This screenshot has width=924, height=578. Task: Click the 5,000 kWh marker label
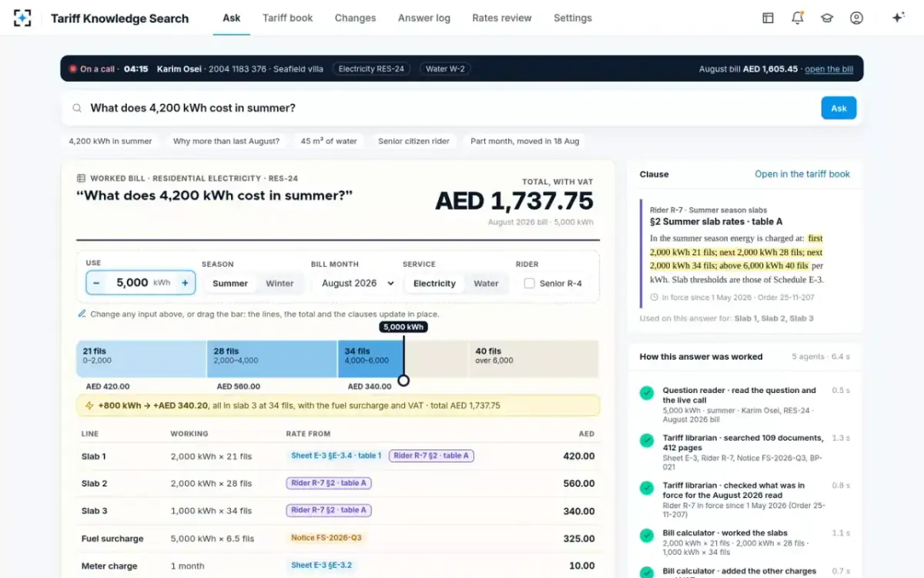(x=403, y=327)
